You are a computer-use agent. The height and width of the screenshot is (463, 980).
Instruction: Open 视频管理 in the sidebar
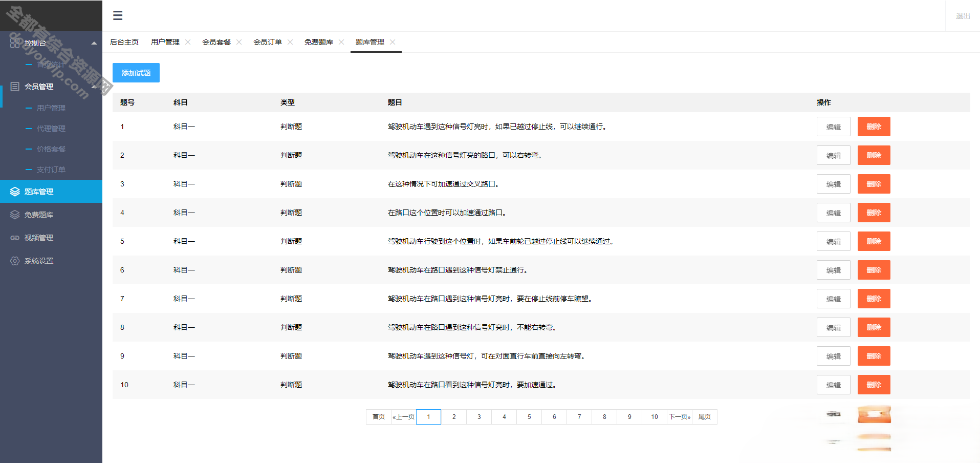[x=51, y=238]
